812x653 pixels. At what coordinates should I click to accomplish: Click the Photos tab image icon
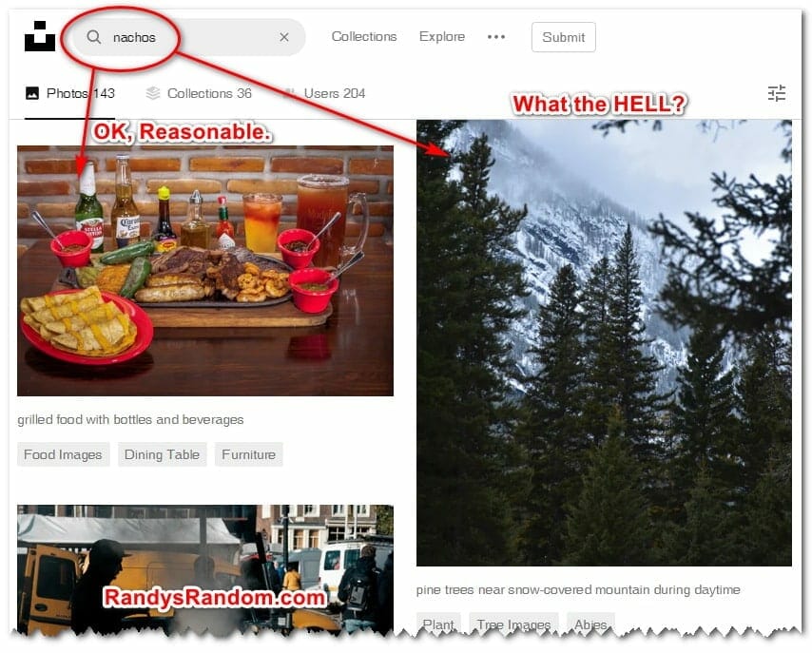[32, 93]
